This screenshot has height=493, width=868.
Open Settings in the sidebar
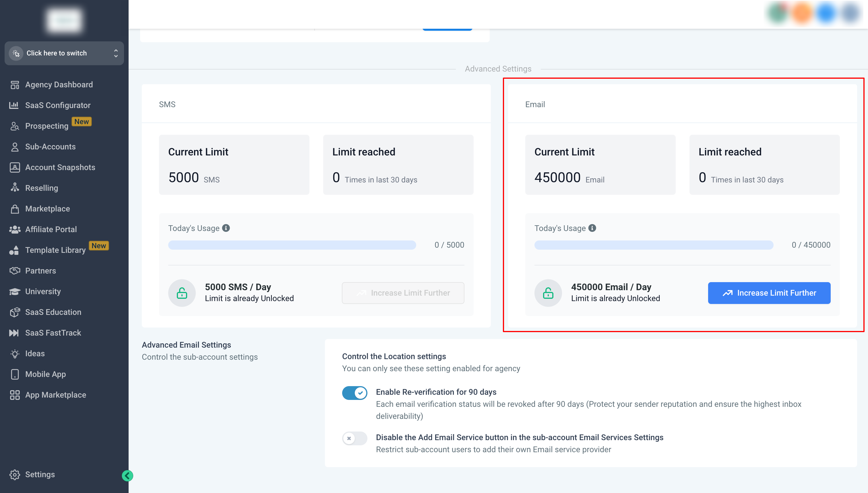click(40, 474)
